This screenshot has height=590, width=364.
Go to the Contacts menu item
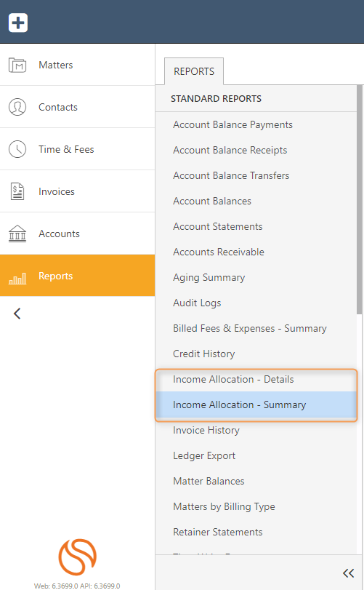pos(78,107)
